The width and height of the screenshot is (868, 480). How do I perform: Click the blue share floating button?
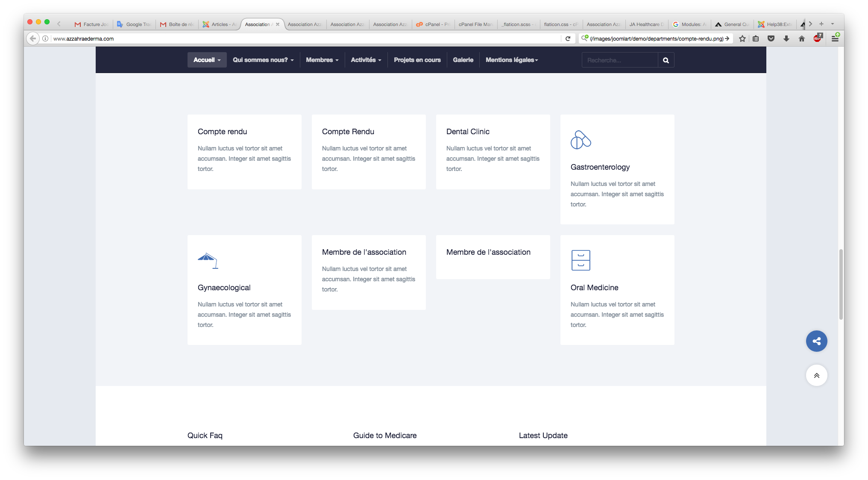point(816,341)
